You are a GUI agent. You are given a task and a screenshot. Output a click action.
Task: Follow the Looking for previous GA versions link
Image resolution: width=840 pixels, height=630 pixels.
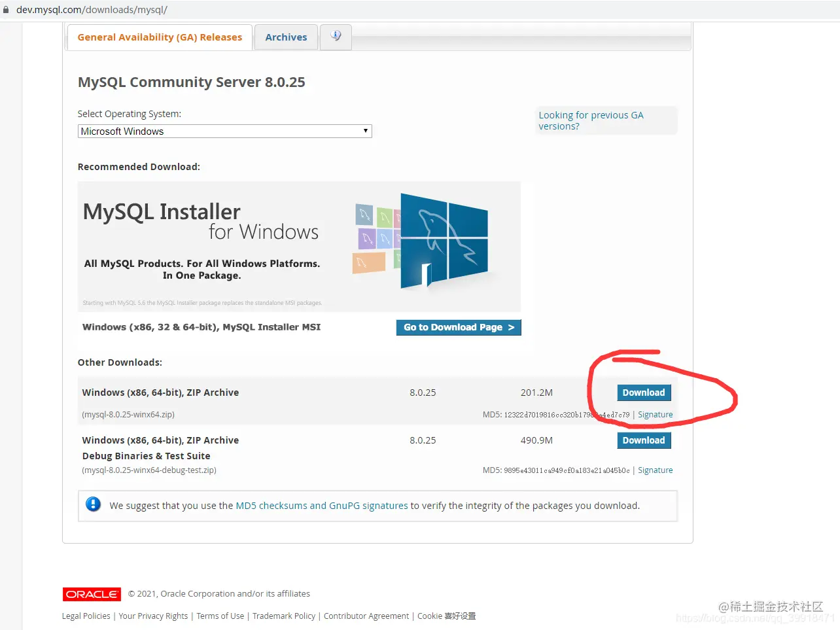(x=591, y=120)
